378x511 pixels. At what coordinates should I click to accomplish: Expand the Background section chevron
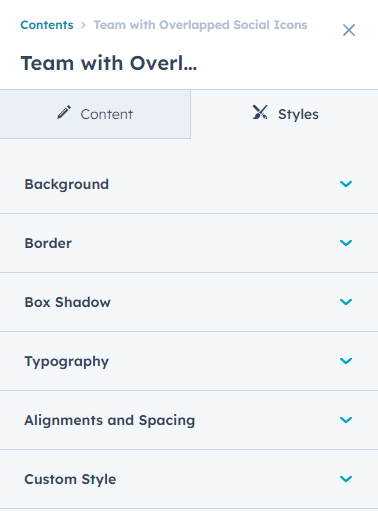point(346,184)
